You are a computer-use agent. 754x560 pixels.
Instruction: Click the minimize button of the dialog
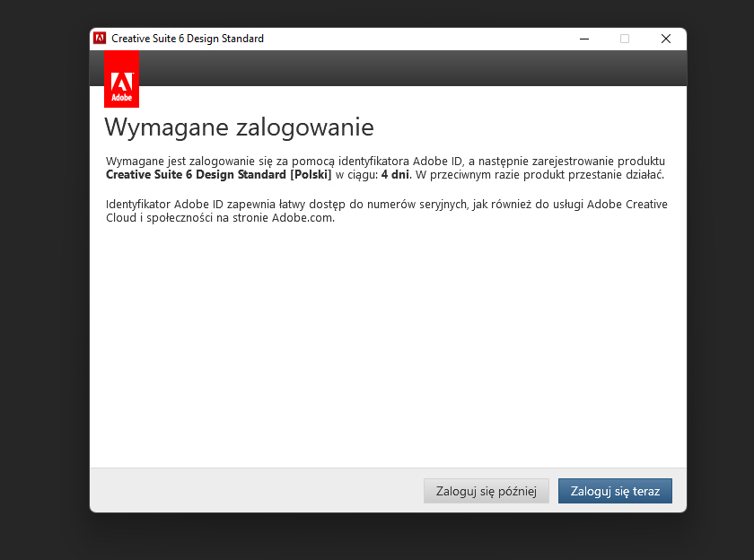[583, 39]
